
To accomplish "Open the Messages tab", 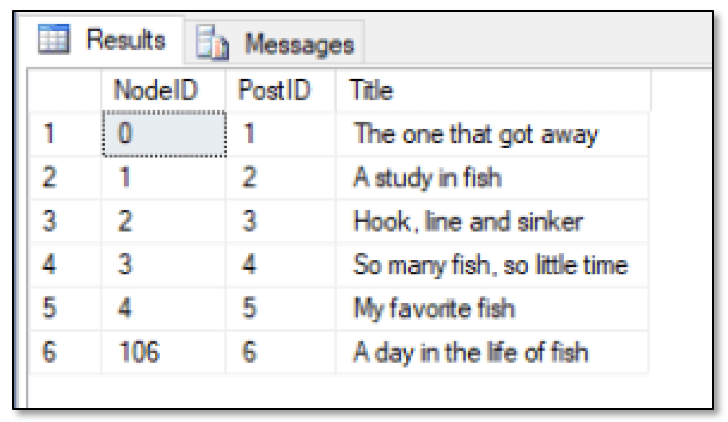I will (275, 43).
